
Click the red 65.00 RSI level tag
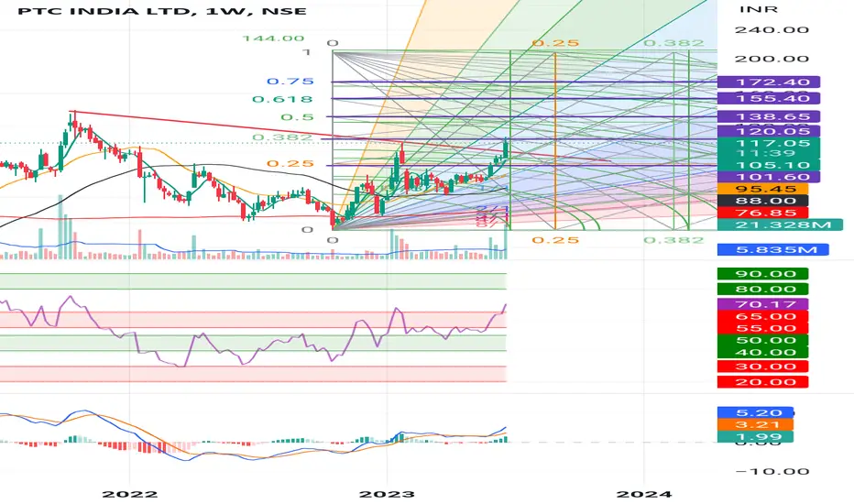(x=762, y=316)
